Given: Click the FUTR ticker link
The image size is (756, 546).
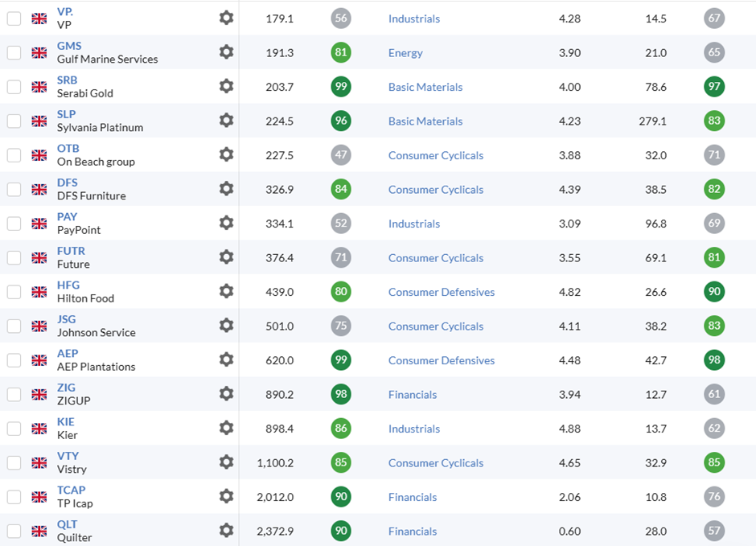Looking at the screenshot, I should click(x=71, y=251).
